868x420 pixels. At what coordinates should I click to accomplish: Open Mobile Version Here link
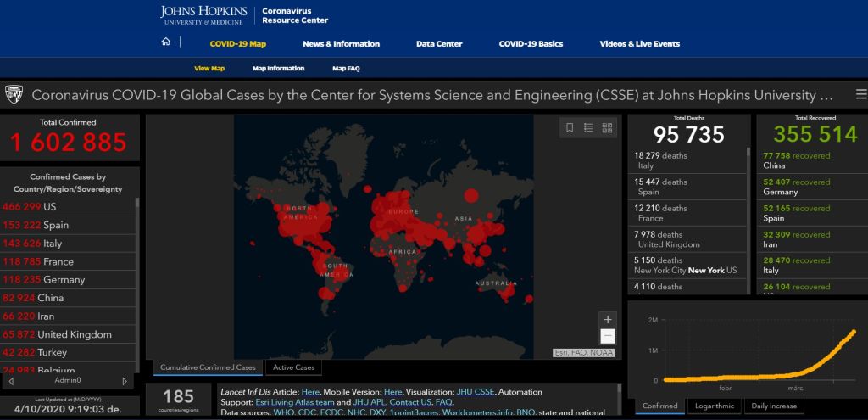pyautogui.click(x=393, y=392)
